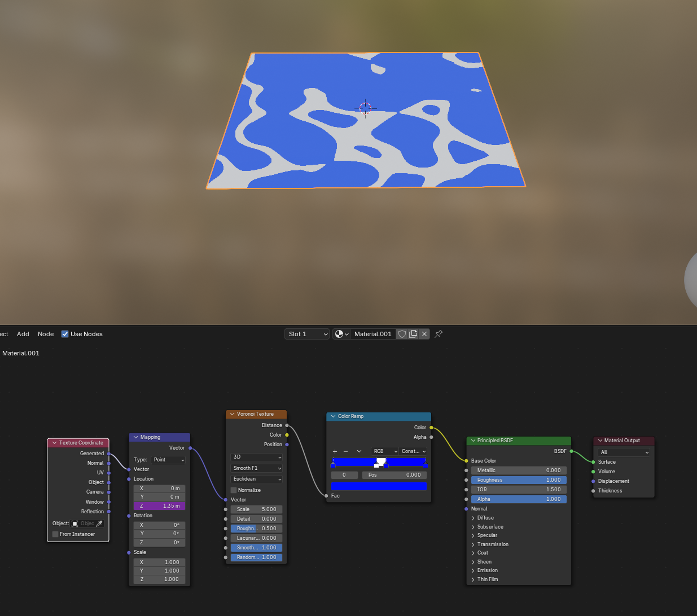Screen dimensions: 697x616
Task: Click the Material Output Displacement socket
Action: [593, 481]
